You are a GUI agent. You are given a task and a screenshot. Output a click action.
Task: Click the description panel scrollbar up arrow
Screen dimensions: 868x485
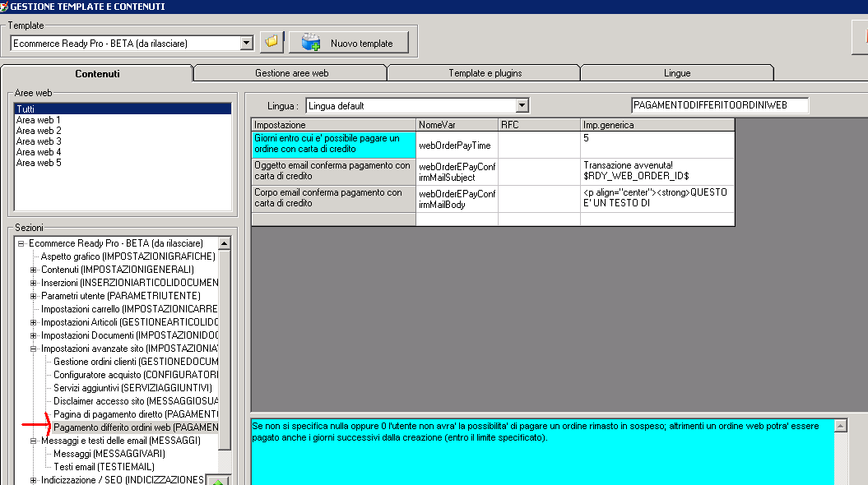click(x=840, y=425)
